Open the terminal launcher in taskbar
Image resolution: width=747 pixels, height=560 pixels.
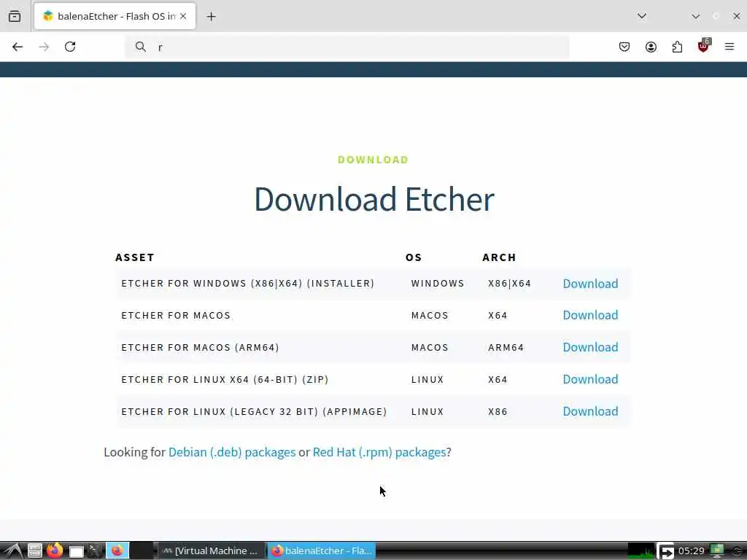click(x=94, y=551)
